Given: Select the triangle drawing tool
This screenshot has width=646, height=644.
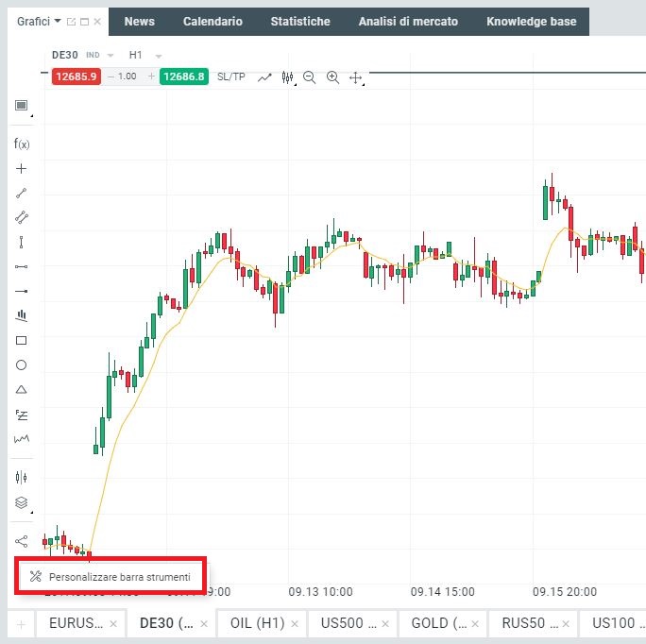Looking at the screenshot, I should click(22, 389).
